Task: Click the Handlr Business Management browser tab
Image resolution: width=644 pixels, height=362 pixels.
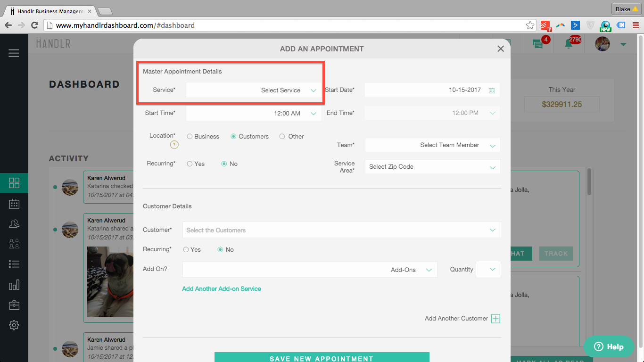Action: (x=47, y=11)
